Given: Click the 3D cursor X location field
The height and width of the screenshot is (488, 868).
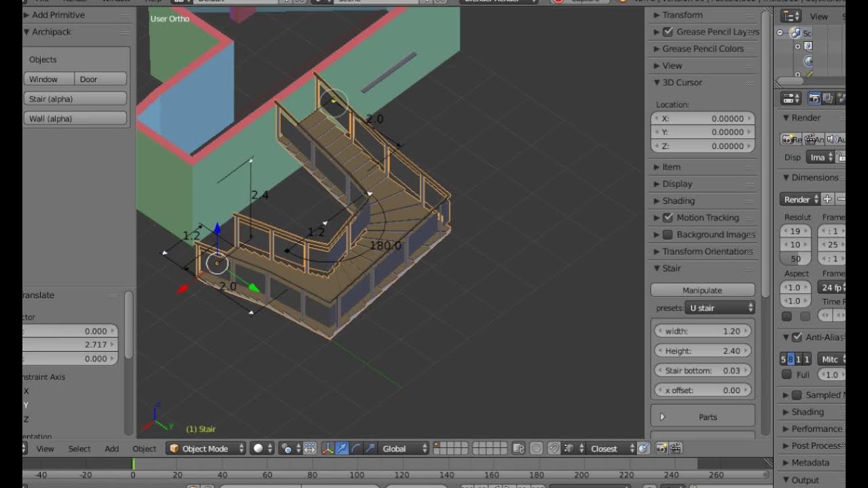Looking at the screenshot, I should click(x=703, y=119).
